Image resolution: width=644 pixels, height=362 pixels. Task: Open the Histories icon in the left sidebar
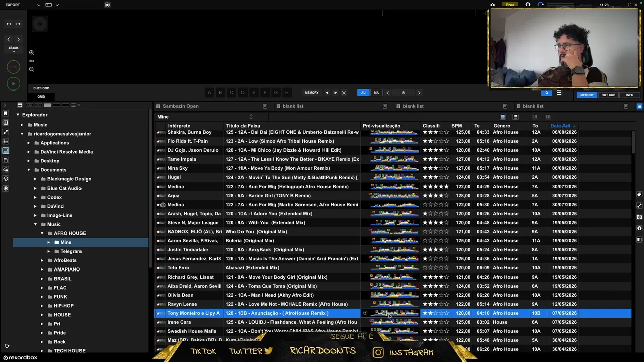coord(6,179)
